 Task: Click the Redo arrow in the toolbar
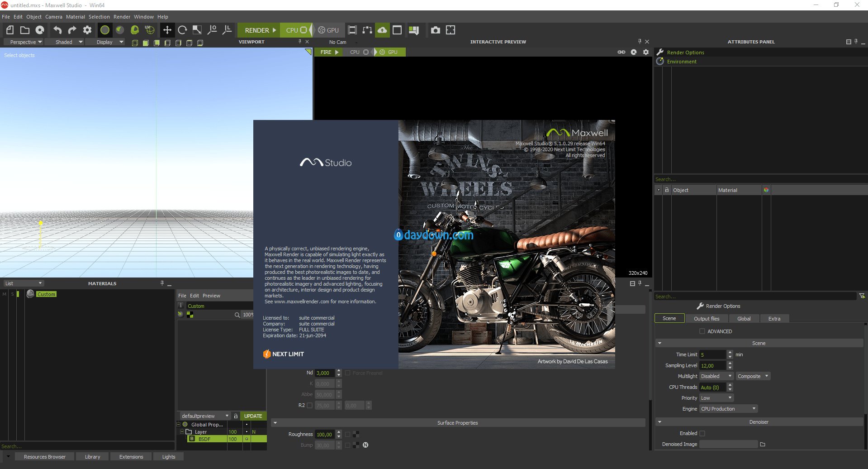(x=72, y=30)
